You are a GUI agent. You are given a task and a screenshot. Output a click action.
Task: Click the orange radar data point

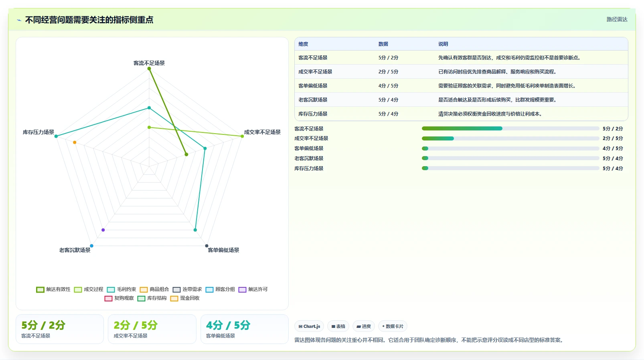[75, 142]
